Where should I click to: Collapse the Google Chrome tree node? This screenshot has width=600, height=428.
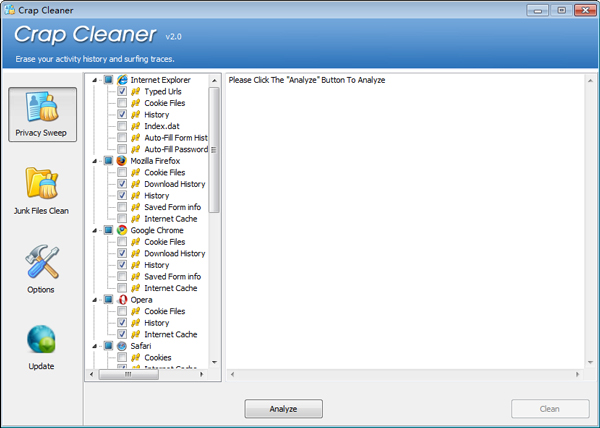pyautogui.click(x=95, y=230)
